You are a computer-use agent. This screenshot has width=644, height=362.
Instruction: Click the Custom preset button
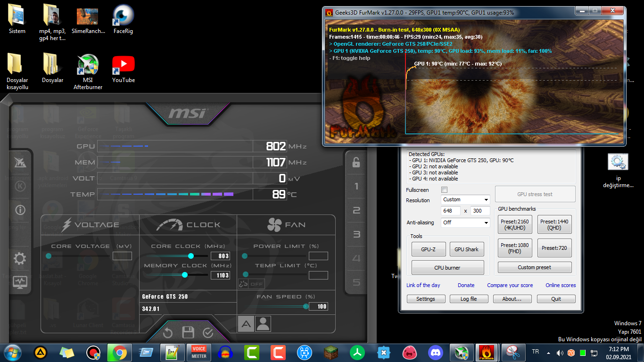coord(535,267)
